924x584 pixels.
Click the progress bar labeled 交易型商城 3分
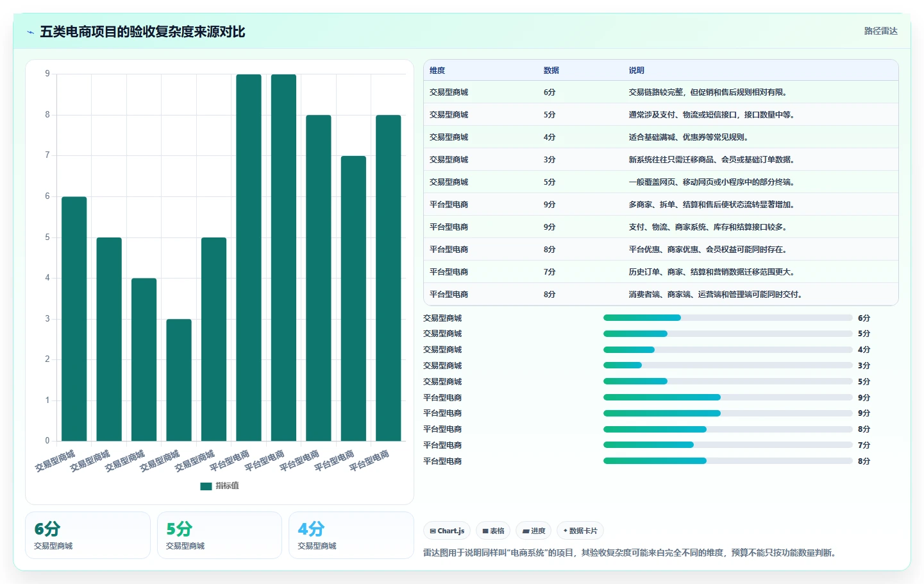coord(728,366)
